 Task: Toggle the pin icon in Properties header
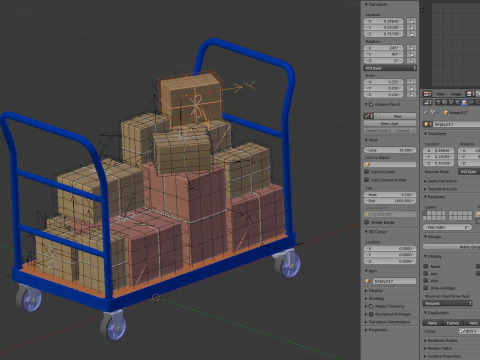pos(426,113)
